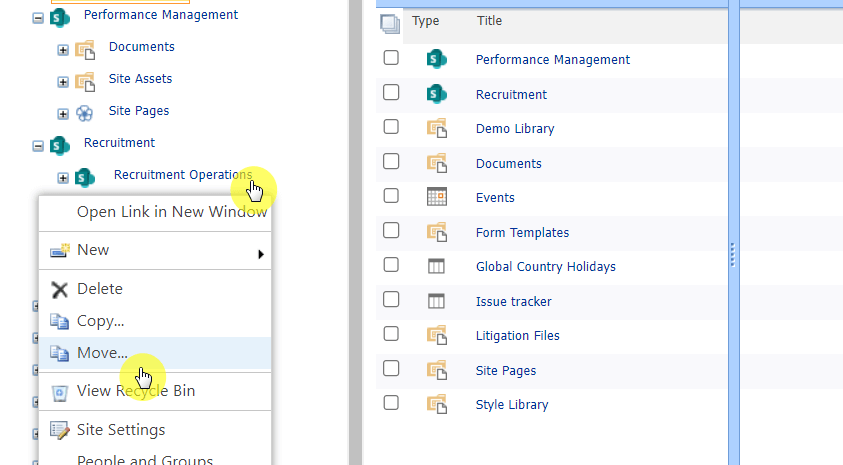The image size is (843, 465).
Task: Click the Site Settings icon in context menu
Action: (59, 431)
